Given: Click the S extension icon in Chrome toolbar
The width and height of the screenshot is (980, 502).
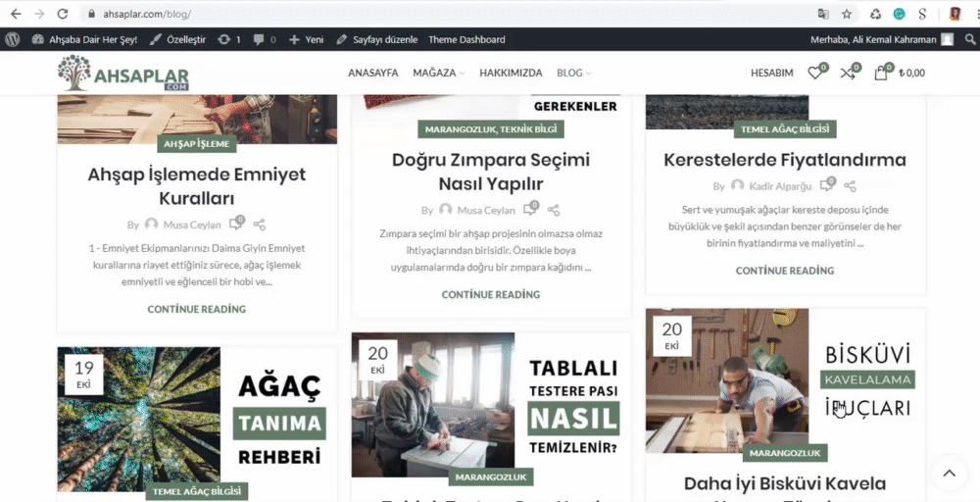Looking at the screenshot, I should (922, 14).
